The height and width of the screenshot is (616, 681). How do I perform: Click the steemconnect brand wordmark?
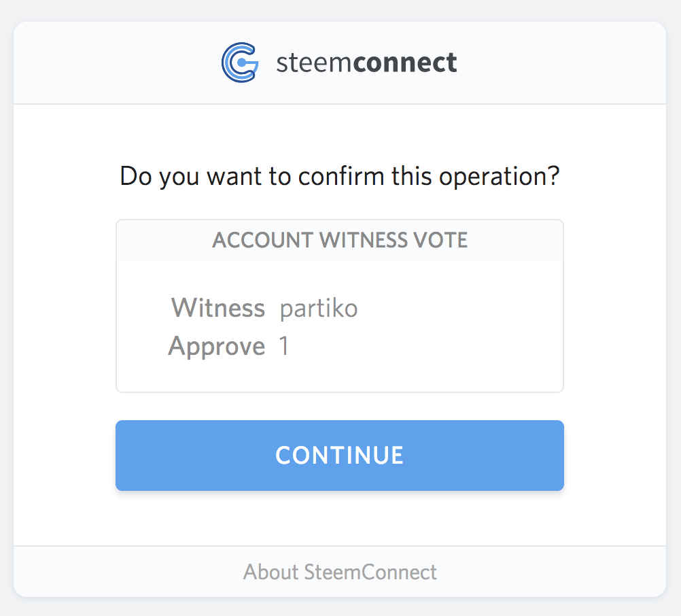click(366, 63)
